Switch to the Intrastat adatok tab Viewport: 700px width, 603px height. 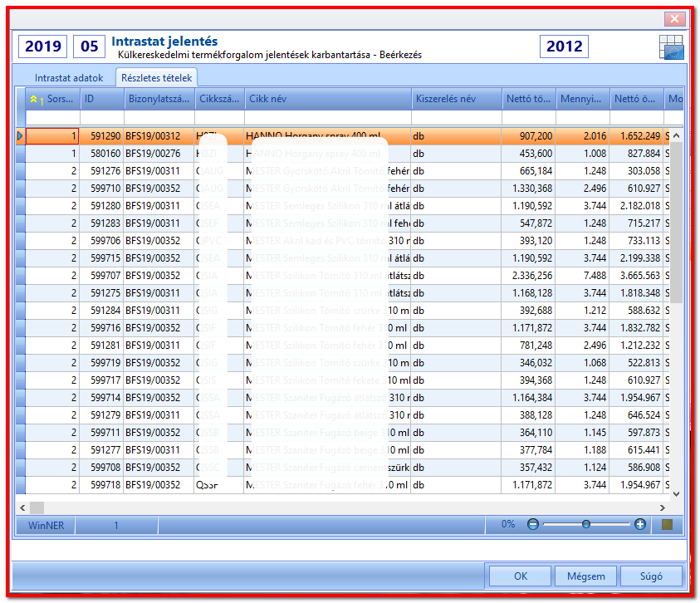tap(69, 78)
